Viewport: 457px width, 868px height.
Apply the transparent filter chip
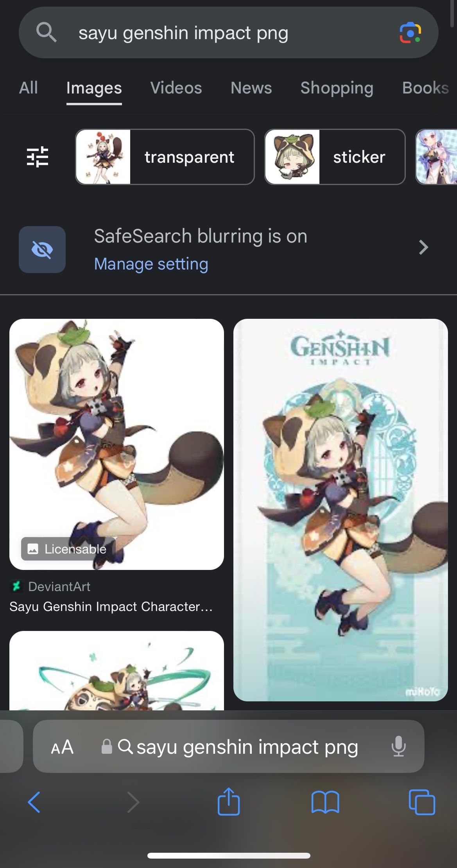165,157
